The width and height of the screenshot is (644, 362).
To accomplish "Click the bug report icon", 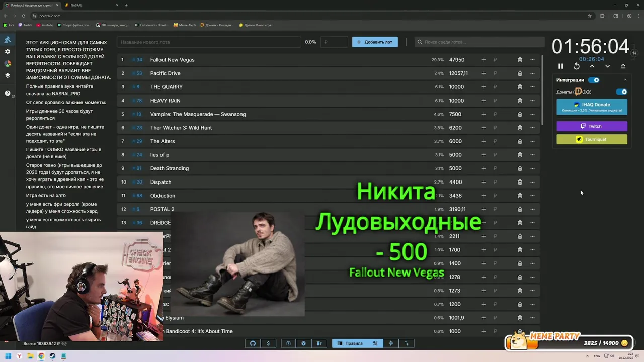I will [x=303, y=343].
